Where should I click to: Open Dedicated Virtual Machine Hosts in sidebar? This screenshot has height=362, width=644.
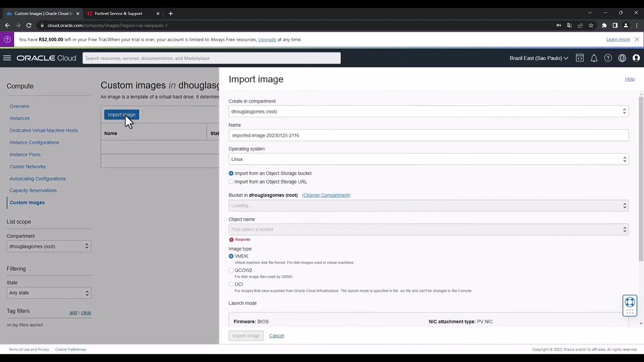click(x=44, y=130)
